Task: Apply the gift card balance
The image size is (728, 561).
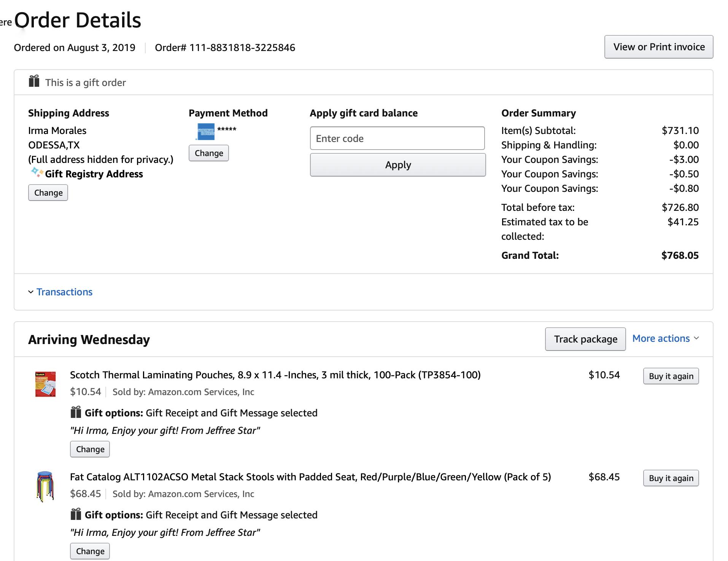Action: (398, 165)
